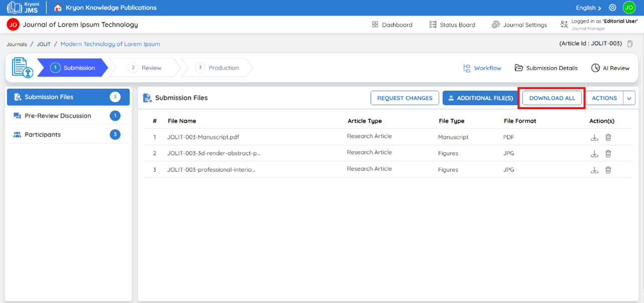Select the Submission stage step
The height and width of the screenshot is (303, 644).
[72, 68]
